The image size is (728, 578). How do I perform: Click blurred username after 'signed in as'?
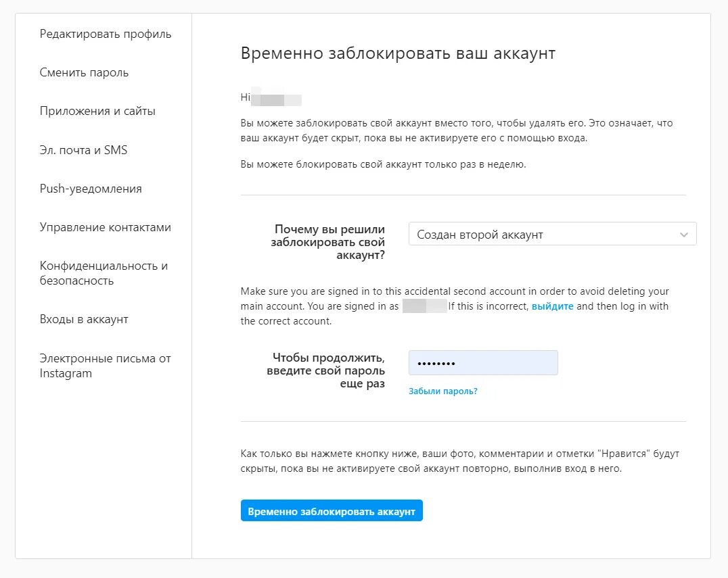click(424, 306)
